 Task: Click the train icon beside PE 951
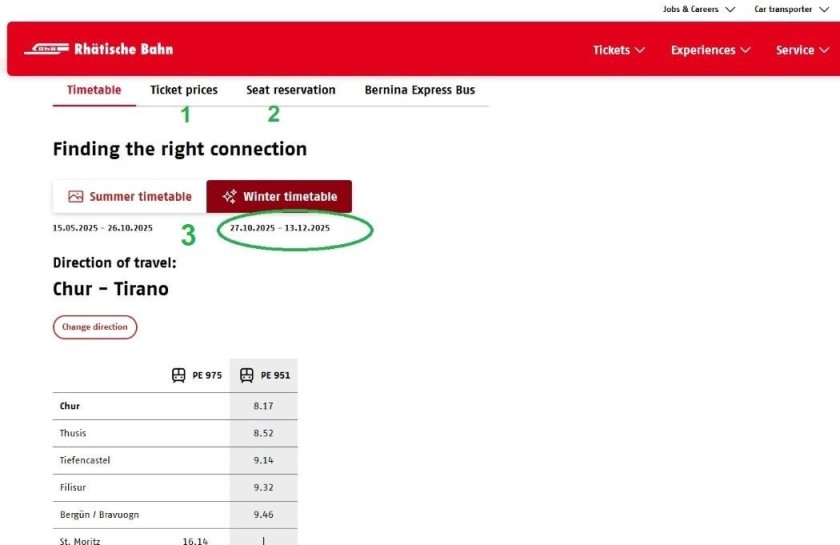[x=246, y=375]
